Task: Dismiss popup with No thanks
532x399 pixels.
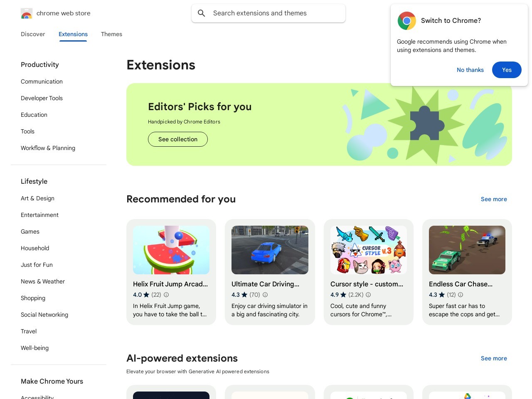Action: [x=470, y=70]
